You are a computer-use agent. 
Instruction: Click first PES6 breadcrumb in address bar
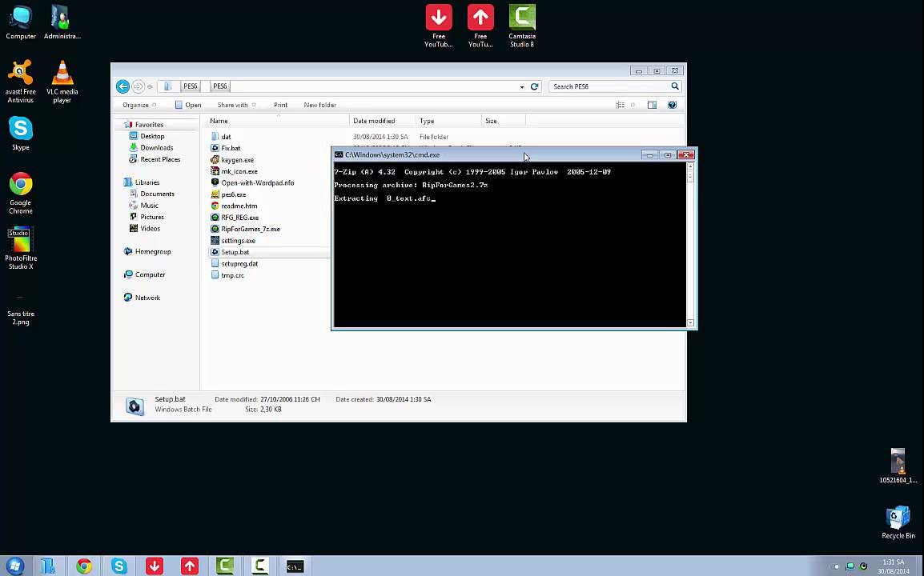[x=191, y=86]
